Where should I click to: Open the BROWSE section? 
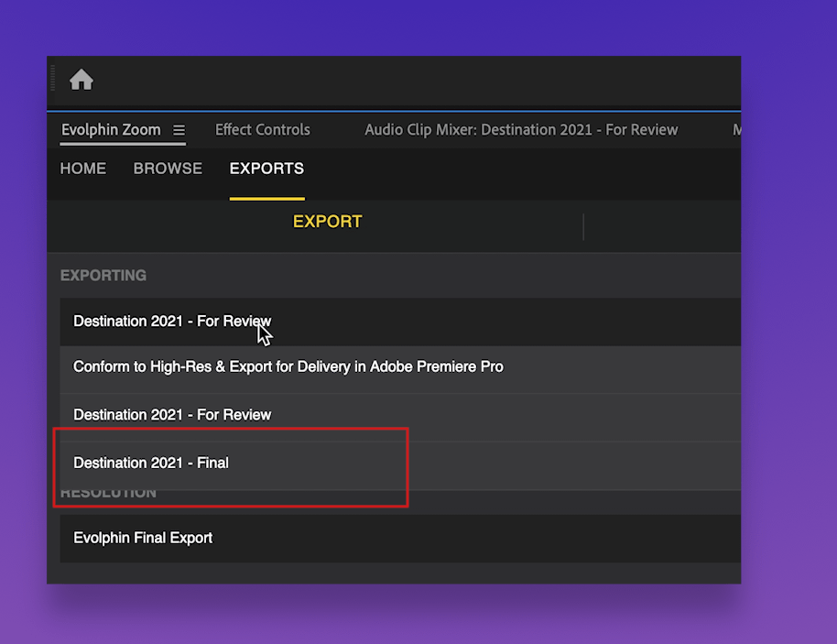(168, 169)
